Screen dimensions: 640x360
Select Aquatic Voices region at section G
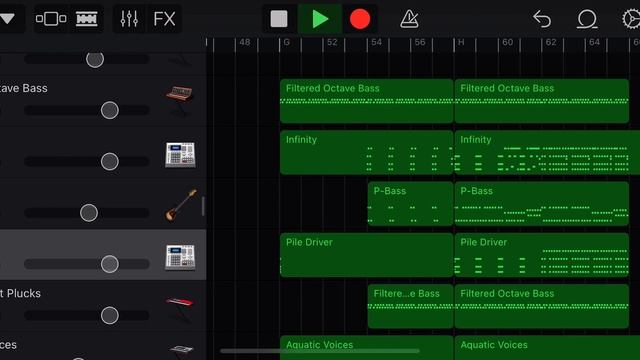click(x=366, y=348)
